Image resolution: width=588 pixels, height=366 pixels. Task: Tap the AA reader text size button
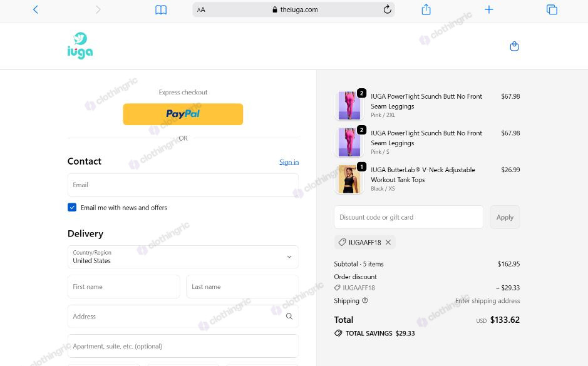[201, 10]
